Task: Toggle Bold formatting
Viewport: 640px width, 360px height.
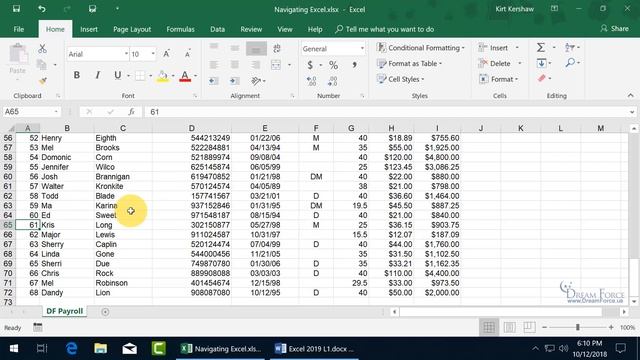Action: pyautogui.click(x=76, y=75)
